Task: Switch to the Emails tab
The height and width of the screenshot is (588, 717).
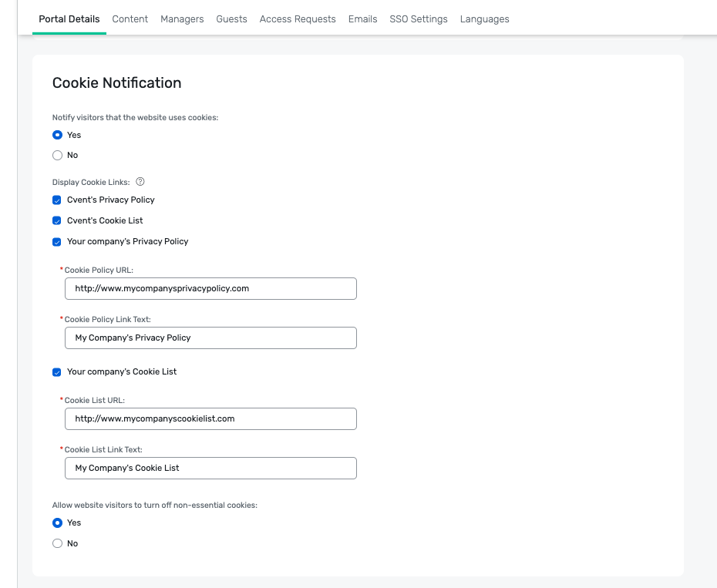Action: [362, 19]
